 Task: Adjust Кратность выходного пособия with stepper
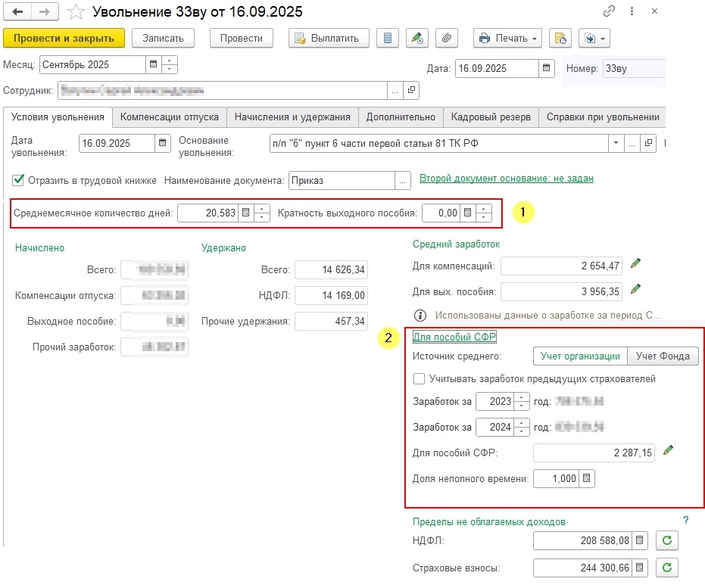coord(483,213)
